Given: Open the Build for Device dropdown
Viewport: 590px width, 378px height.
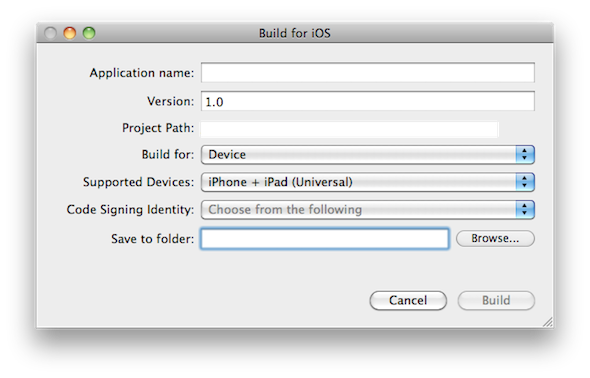Looking at the screenshot, I should [368, 155].
